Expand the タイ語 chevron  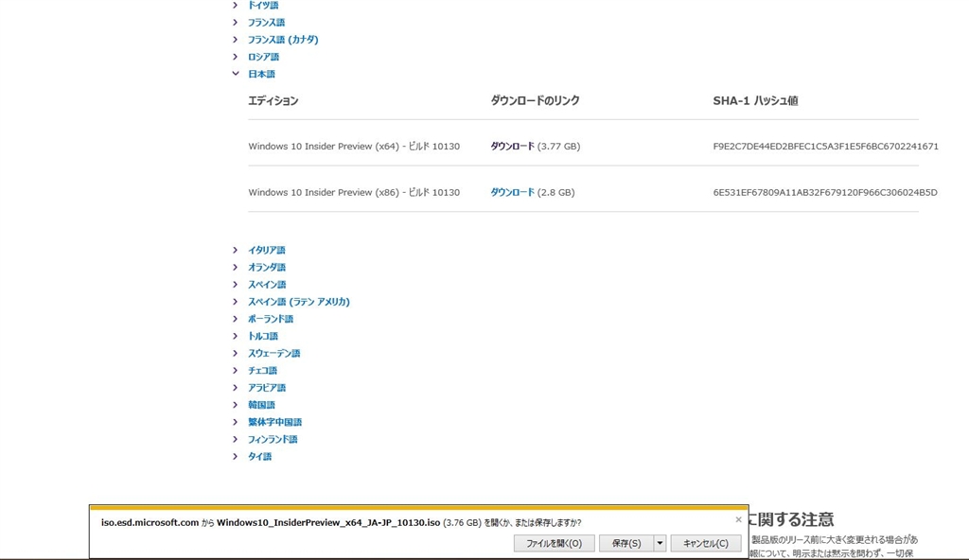coord(235,457)
